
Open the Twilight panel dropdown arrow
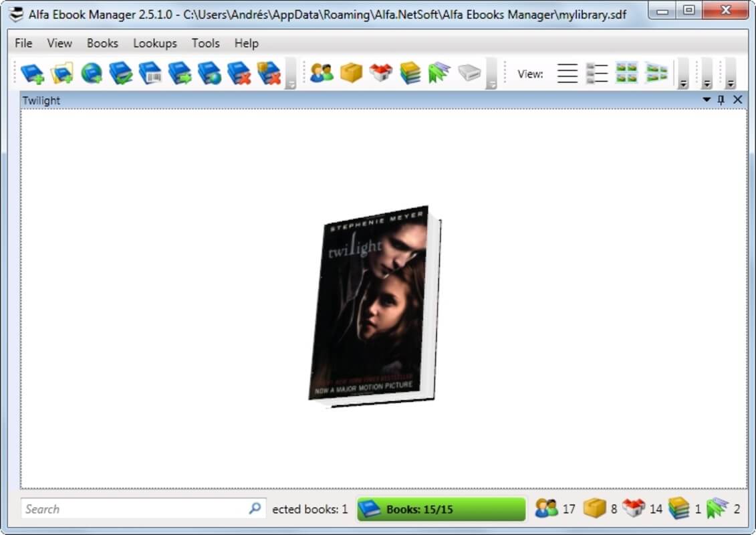[707, 100]
